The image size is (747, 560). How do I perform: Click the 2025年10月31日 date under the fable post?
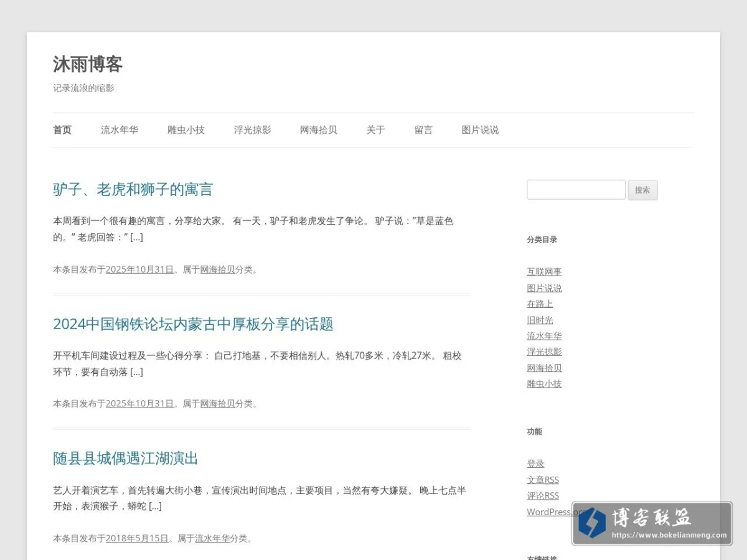click(x=139, y=269)
